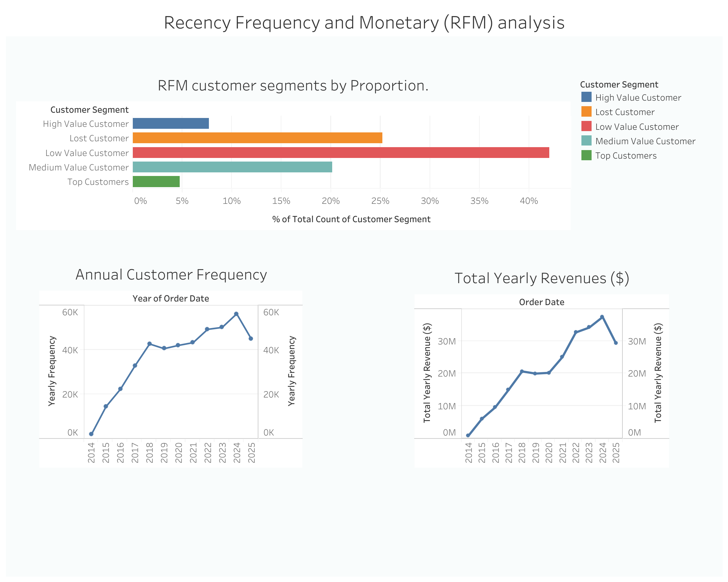Click the left 40K label on frequency axis
Image resolution: width=728 pixels, height=582 pixels.
tap(70, 350)
